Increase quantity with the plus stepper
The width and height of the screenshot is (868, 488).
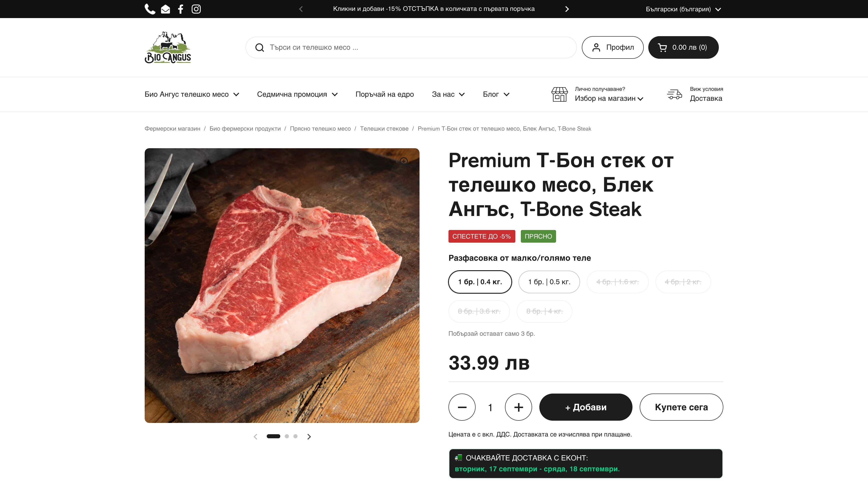point(518,407)
